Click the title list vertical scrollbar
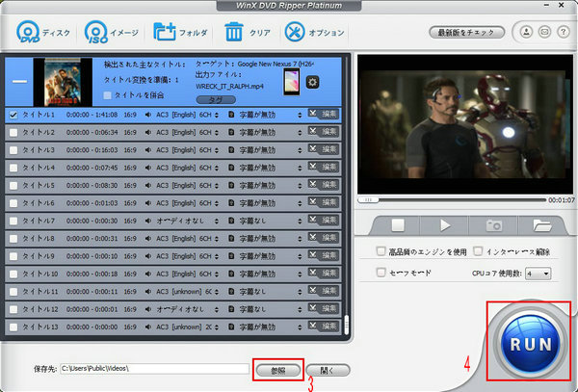Screen dimensions: 578x392 [x=346, y=325]
